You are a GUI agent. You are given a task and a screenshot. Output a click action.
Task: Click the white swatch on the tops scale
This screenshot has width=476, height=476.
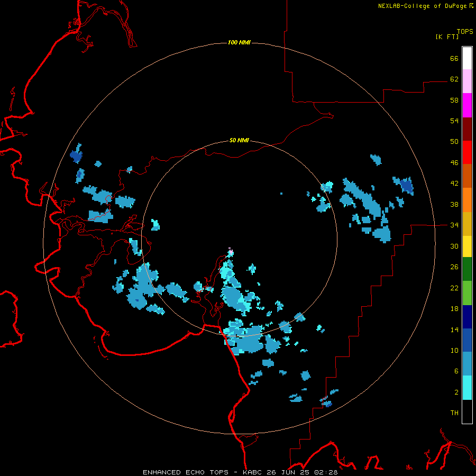coord(467,58)
